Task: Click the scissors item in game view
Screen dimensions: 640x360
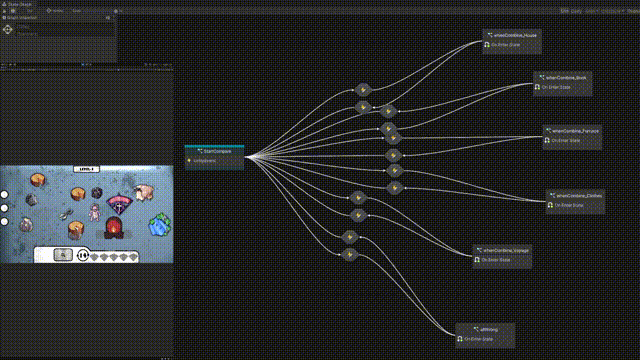Action: point(66,214)
